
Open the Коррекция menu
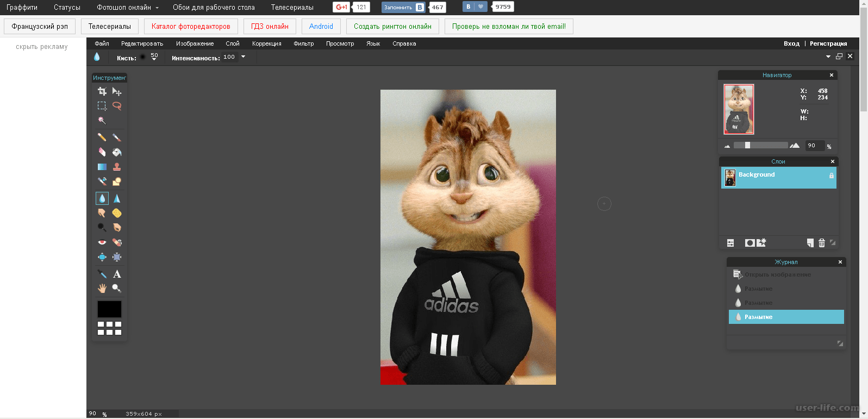click(x=266, y=43)
